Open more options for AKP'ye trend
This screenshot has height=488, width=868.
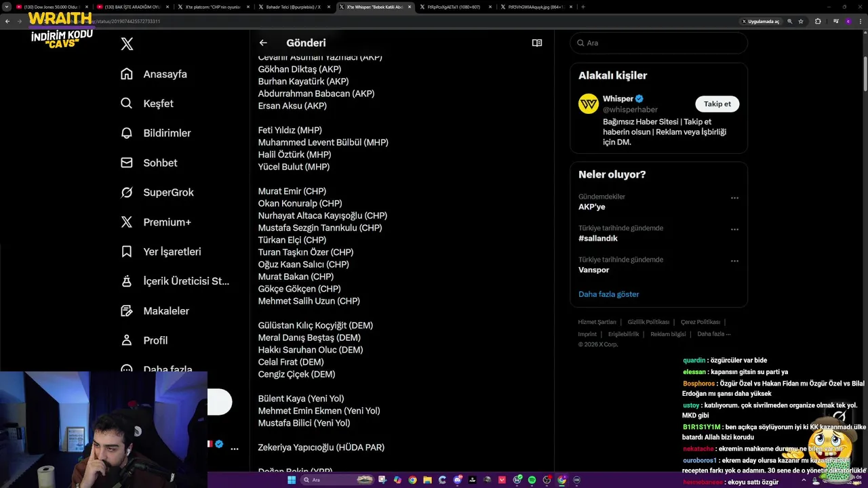point(734,198)
